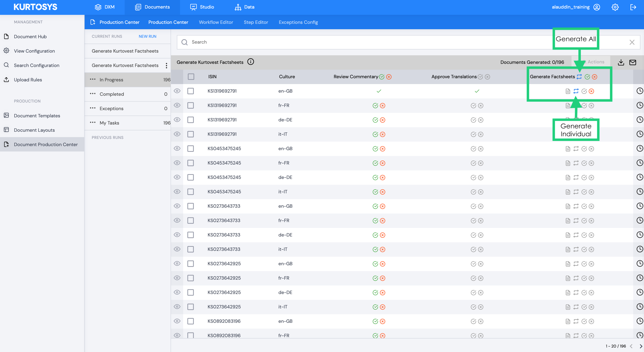Expand the In Progress options dots
This screenshot has height=352, width=644.
click(x=93, y=79)
